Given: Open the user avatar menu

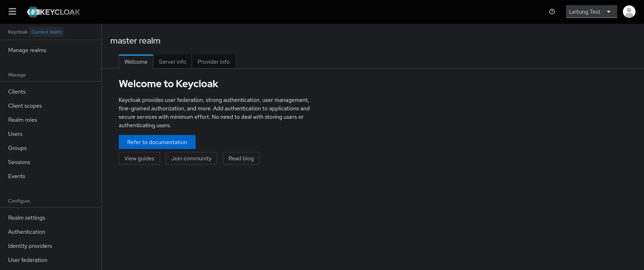Looking at the screenshot, I should [629, 12].
